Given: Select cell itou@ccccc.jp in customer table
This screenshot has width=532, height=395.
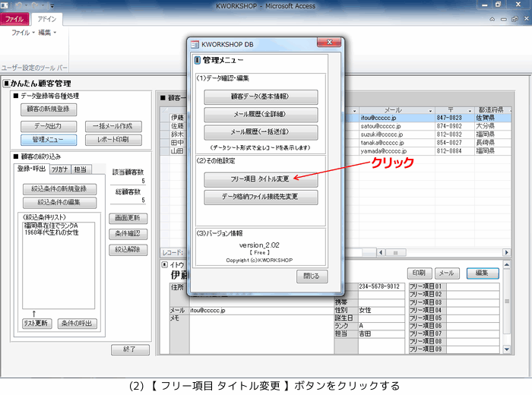Looking at the screenshot, I should [x=397, y=118].
